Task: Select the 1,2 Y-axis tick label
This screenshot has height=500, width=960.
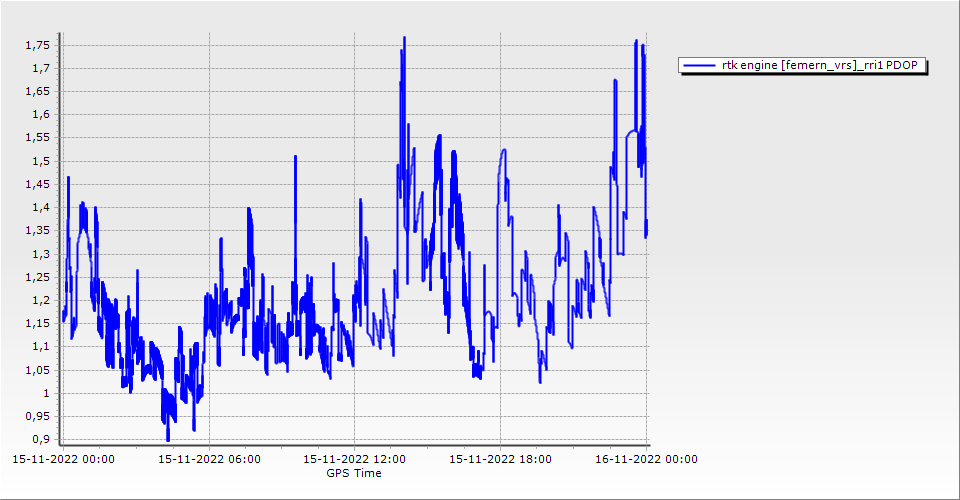Action: coord(42,300)
